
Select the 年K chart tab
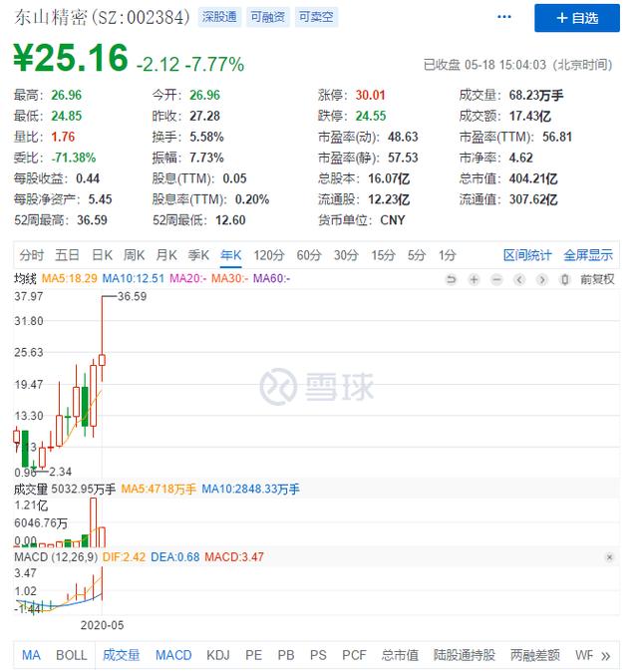point(230,255)
